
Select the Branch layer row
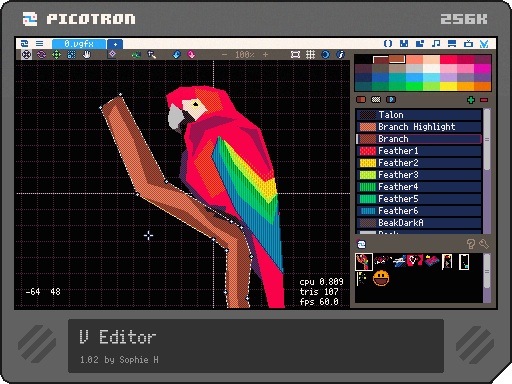coord(419,139)
